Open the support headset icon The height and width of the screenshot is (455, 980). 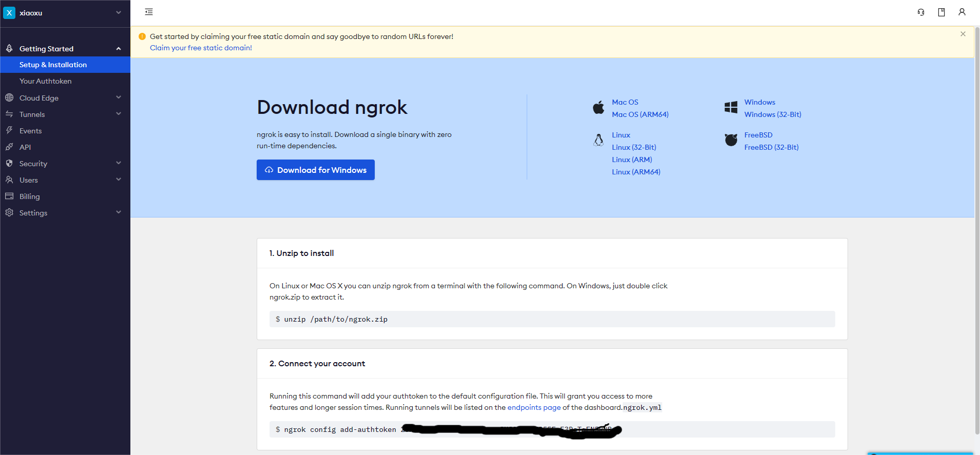(x=921, y=12)
